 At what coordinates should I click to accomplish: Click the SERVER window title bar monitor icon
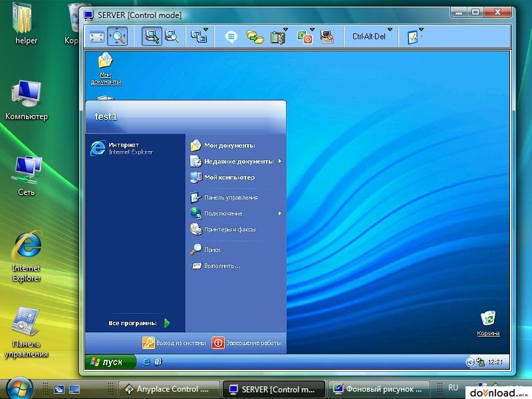(x=89, y=15)
